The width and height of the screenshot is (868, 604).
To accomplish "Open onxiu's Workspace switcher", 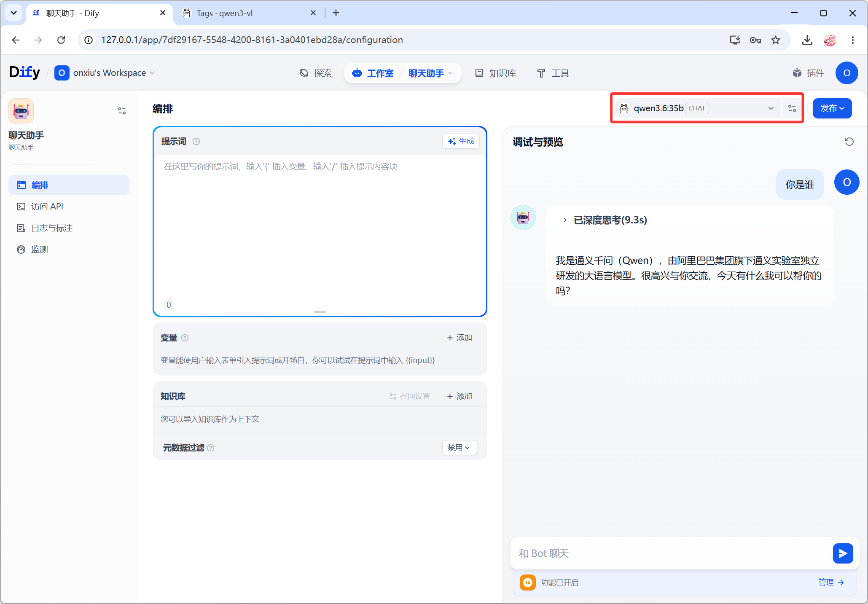I will (x=105, y=73).
